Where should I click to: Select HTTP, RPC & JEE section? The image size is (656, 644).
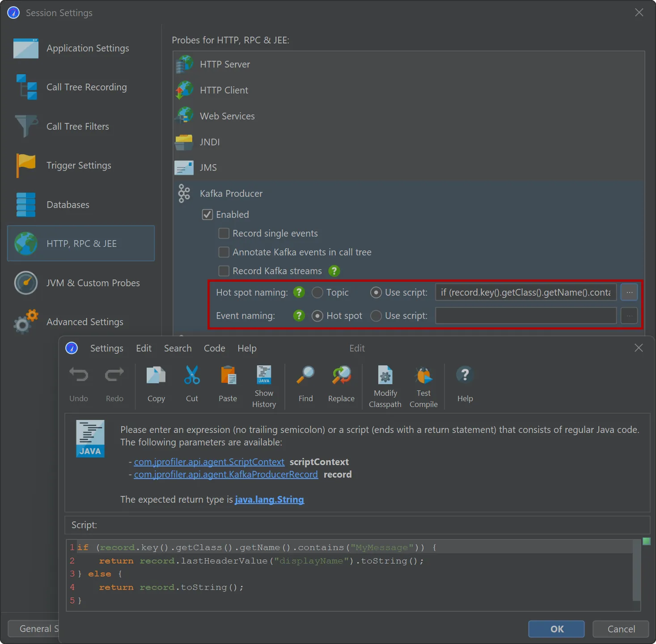coord(81,244)
